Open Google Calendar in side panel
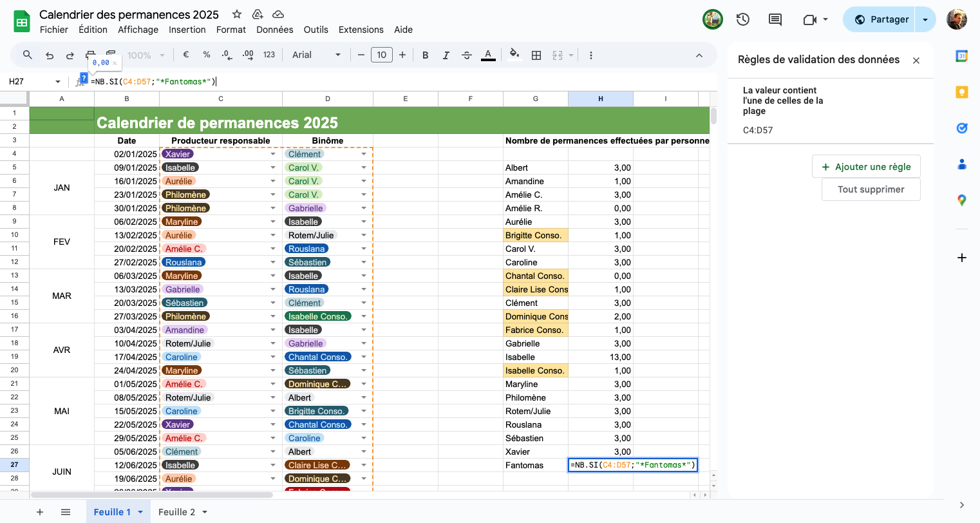 tap(962, 56)
